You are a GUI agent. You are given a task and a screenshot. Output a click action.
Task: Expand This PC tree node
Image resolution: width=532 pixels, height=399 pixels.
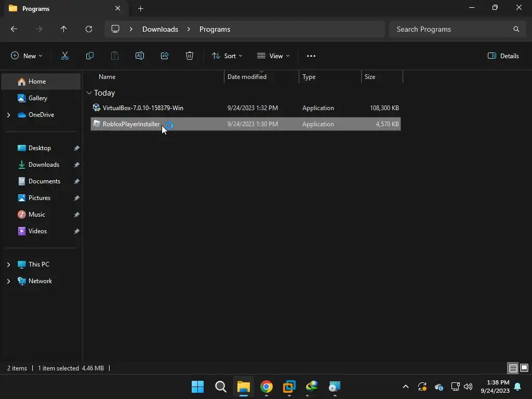click(x=8, y=264)
